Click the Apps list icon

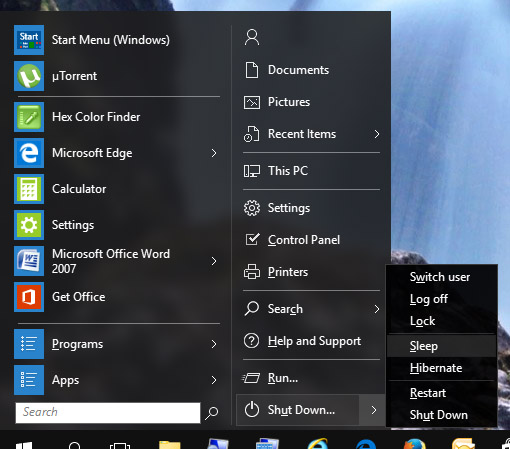[x=29, y=380]
